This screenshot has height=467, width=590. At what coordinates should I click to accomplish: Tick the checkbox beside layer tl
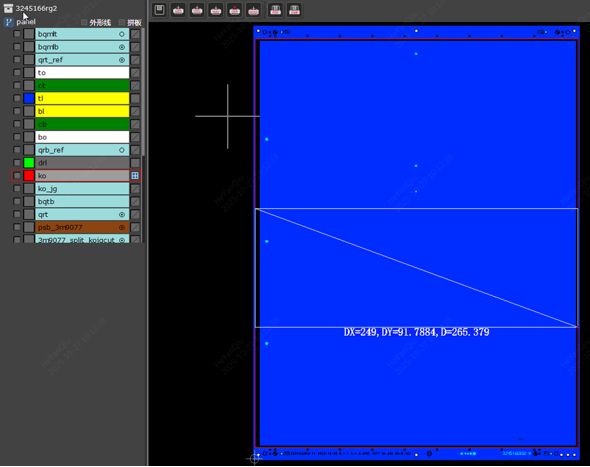(x=17, y=98)
